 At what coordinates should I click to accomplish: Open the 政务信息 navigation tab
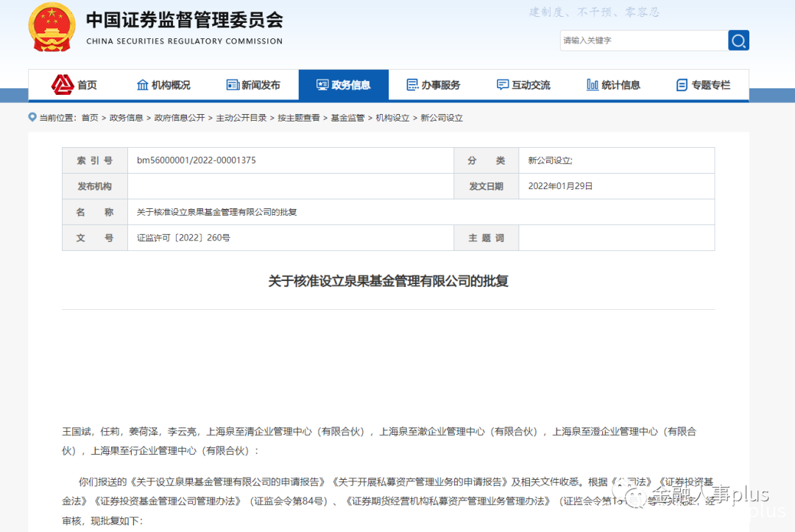[x=343, y=85]
